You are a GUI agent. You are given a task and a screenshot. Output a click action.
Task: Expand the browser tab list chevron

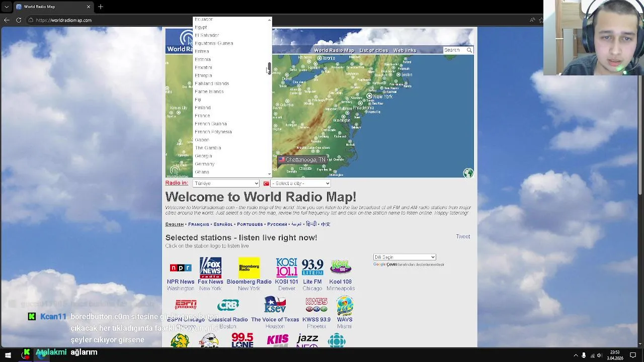pos(7,7)
